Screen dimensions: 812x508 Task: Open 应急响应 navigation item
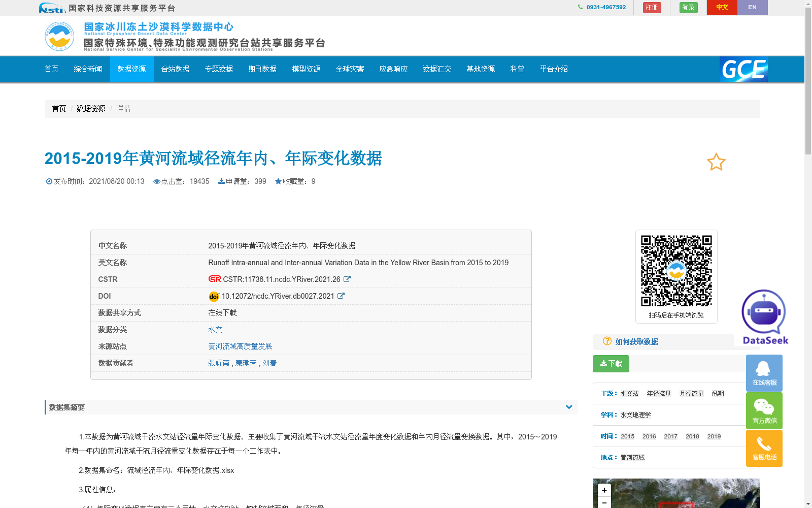[x=394, y=69]
